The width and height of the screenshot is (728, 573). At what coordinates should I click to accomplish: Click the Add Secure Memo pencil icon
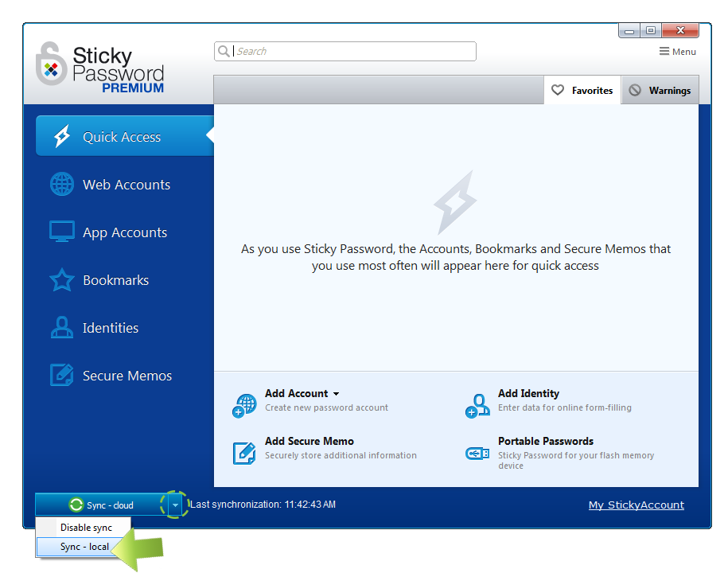coord(244,453)
